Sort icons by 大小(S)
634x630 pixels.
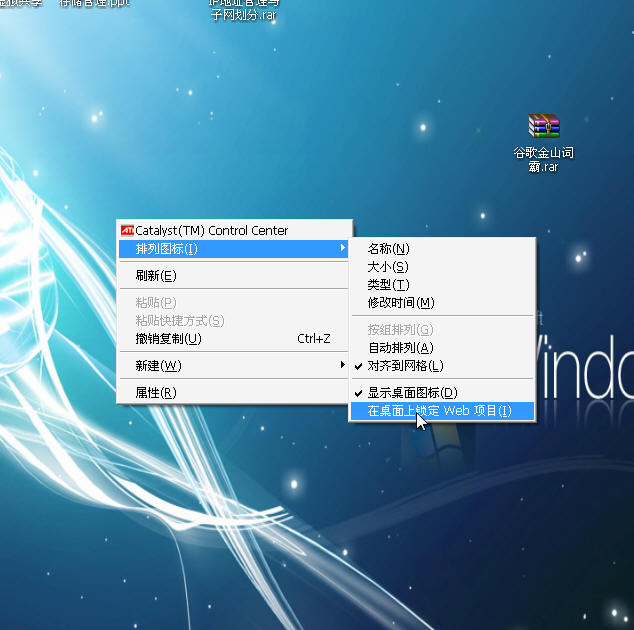387,267
